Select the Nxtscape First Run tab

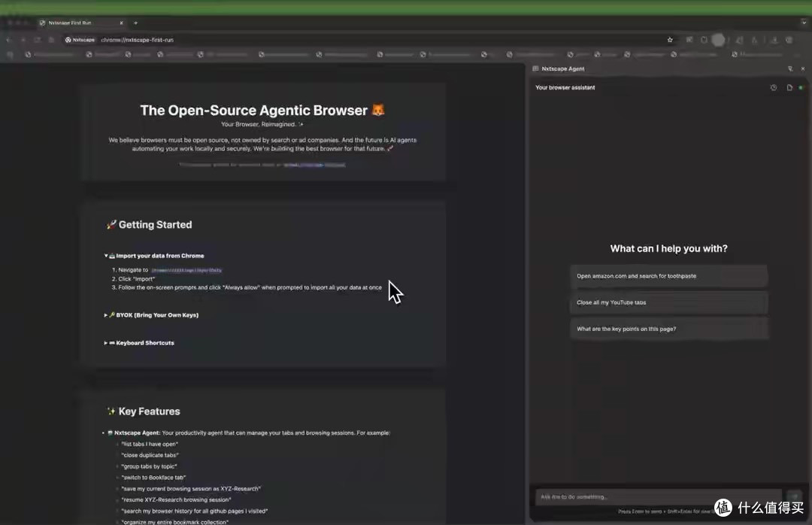81,23
